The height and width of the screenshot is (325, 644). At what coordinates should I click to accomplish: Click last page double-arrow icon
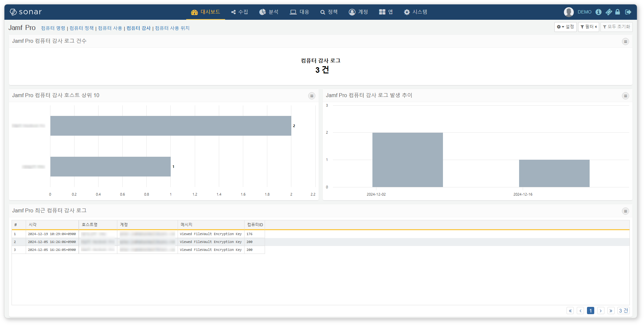pos(611,311)
